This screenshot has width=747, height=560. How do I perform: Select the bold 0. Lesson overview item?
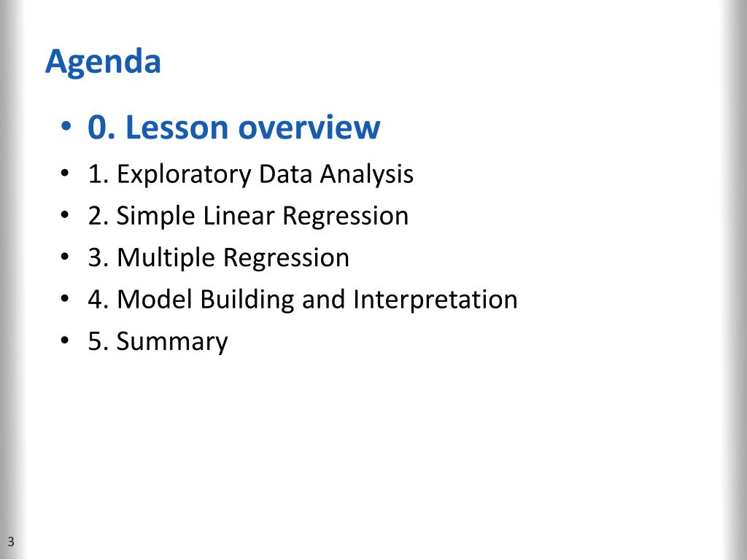pos(234,127)
